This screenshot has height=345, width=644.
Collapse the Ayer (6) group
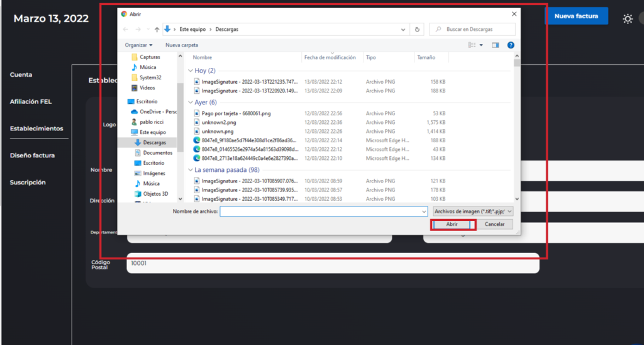191,102
